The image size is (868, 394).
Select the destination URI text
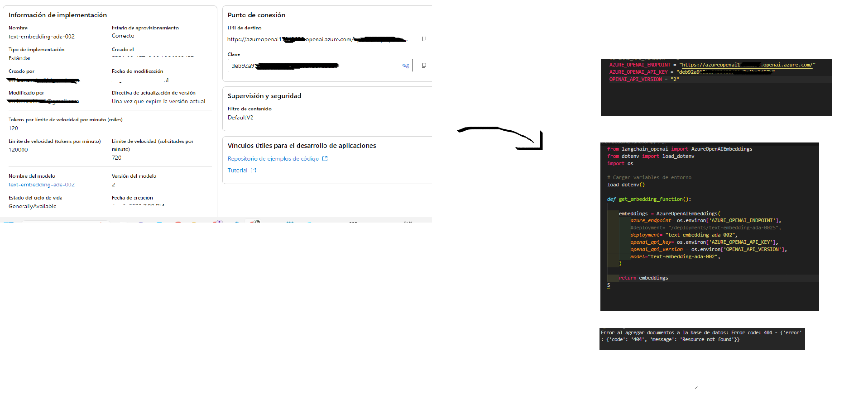317,39
